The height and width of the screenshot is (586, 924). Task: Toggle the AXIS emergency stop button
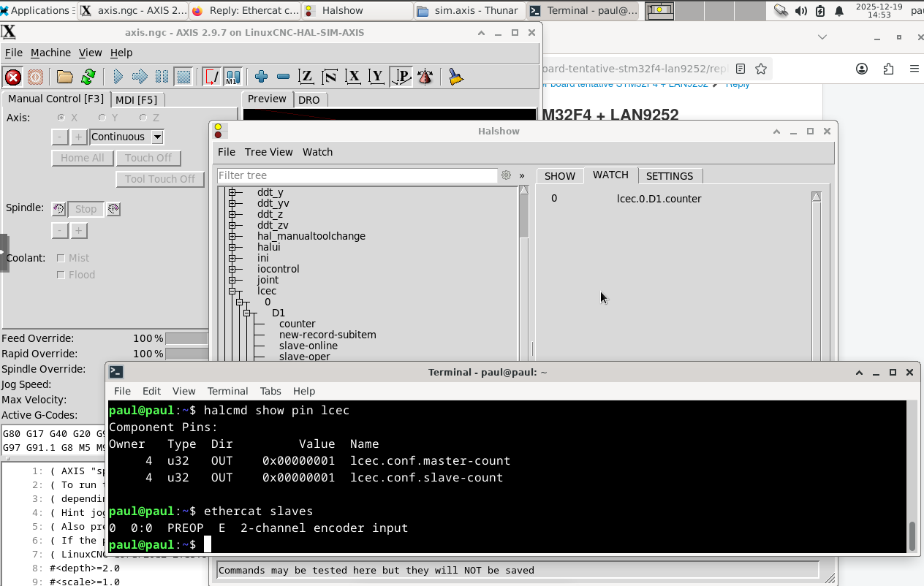[x=12, y=77]
